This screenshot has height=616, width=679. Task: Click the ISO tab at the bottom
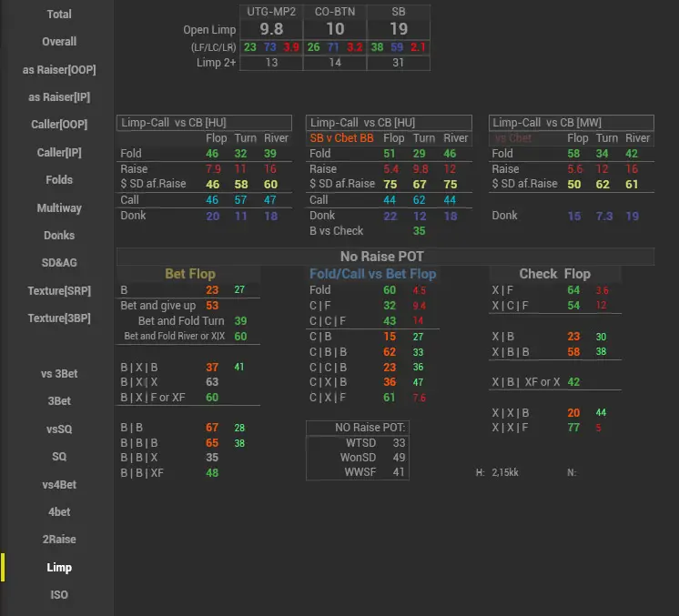59,595
